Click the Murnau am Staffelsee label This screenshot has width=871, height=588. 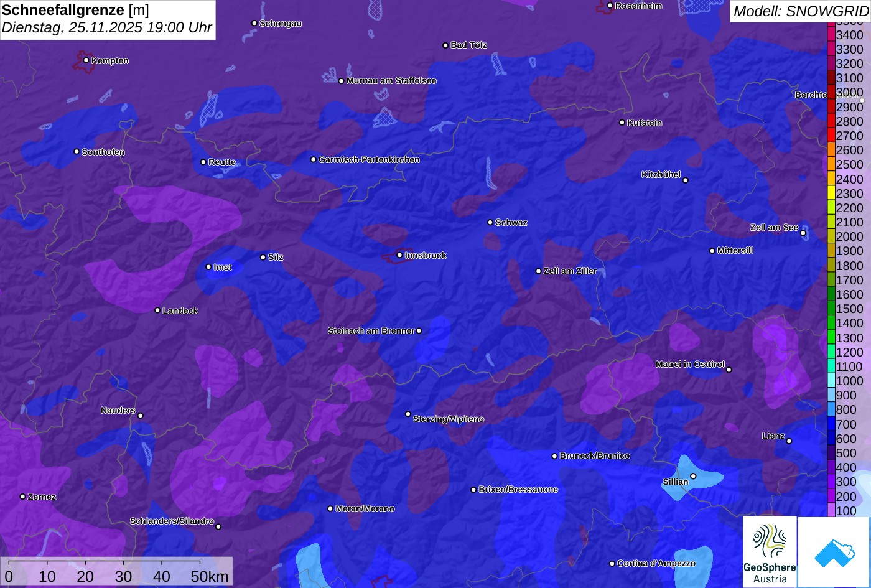point(391,81)
